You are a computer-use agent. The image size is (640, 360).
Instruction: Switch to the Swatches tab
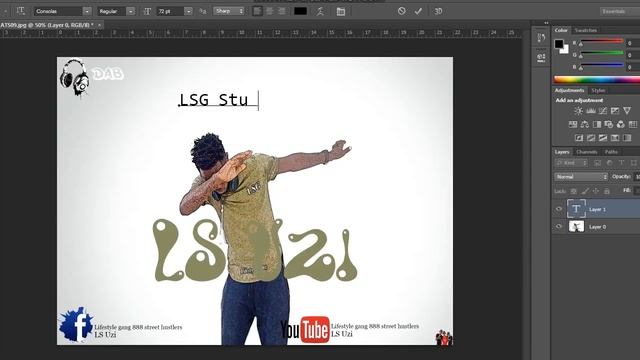[x=586, y=30]
